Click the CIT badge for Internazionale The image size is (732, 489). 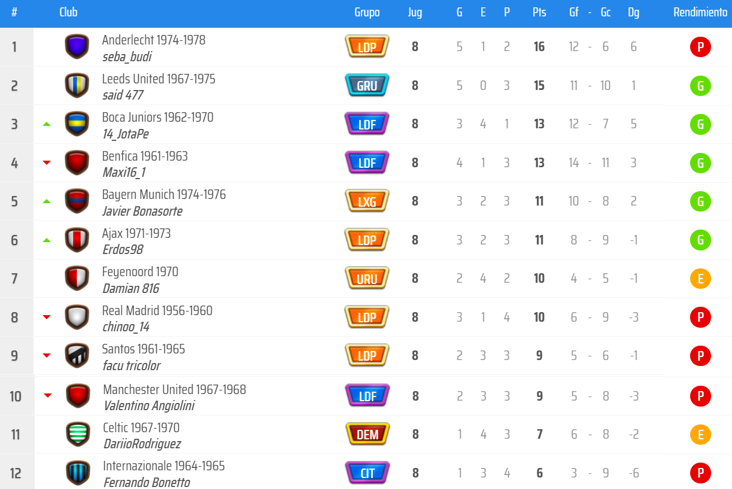click(367, 473)
